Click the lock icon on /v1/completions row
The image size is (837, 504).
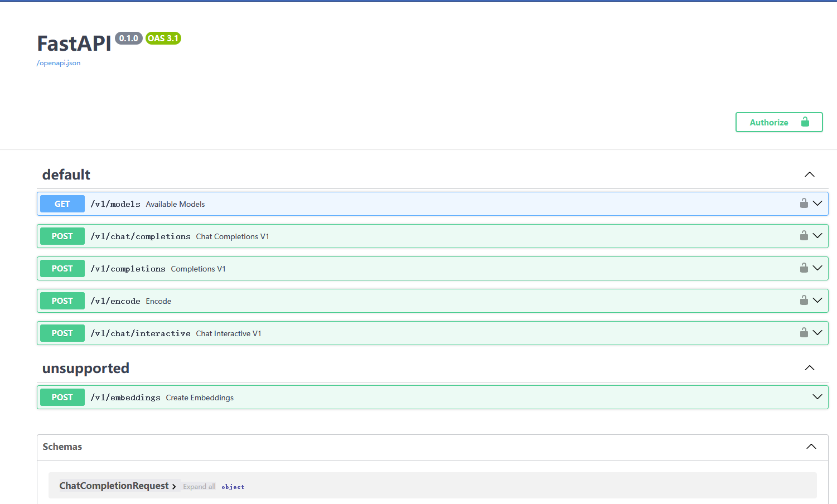[x=804, y=268]
